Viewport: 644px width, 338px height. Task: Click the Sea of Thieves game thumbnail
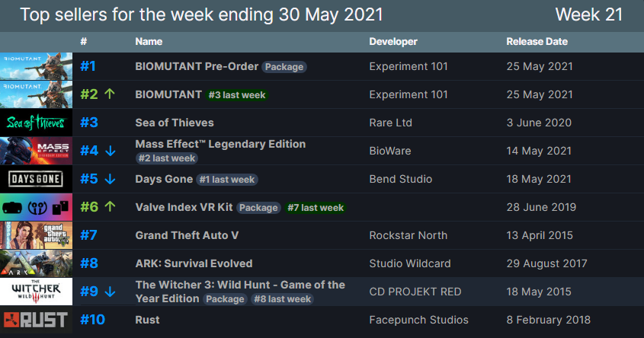tap(37, 123)
